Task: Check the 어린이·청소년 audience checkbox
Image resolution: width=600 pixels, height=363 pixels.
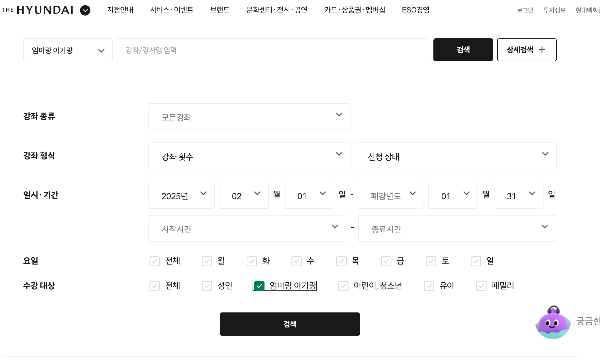Action: tap(343, 286)
